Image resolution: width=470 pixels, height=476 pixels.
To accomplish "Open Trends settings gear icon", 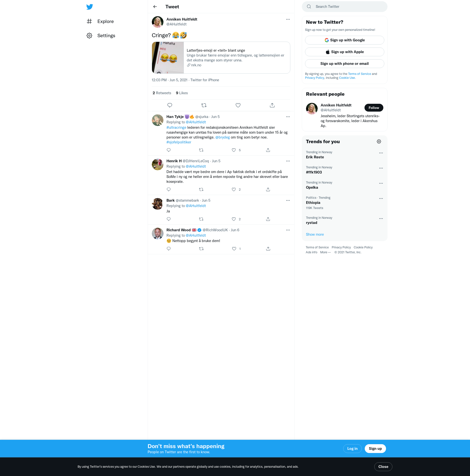I will point(379,141).
